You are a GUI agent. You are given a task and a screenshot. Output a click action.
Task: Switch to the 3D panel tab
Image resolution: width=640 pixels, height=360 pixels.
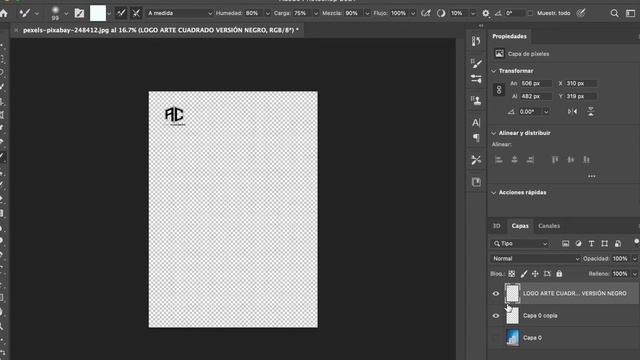coord(497,226)
